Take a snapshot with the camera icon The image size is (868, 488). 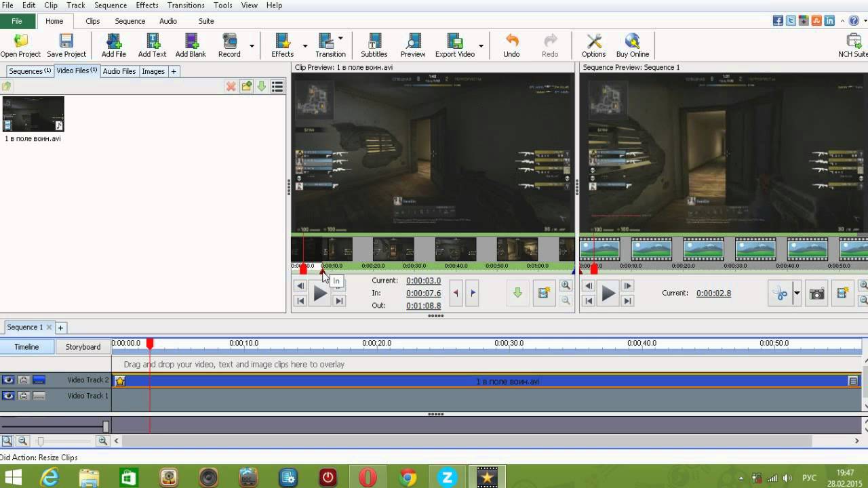tap(817, 293)
